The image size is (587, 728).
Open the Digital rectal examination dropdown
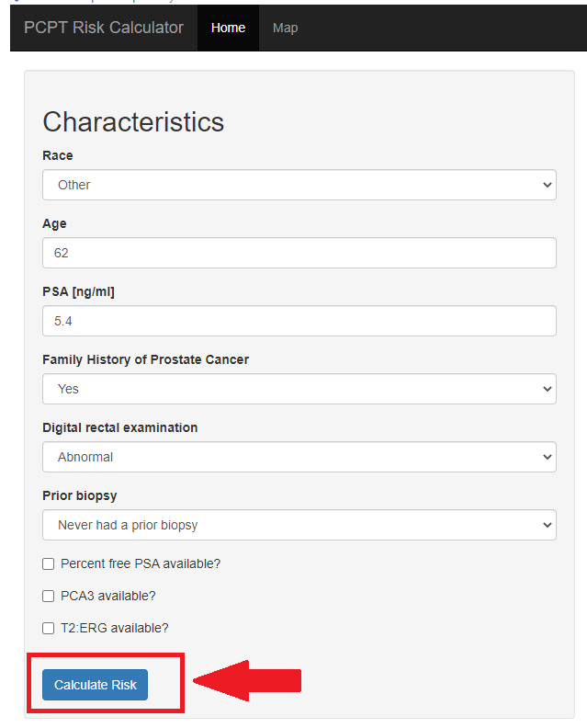click(x=299, y=457)
